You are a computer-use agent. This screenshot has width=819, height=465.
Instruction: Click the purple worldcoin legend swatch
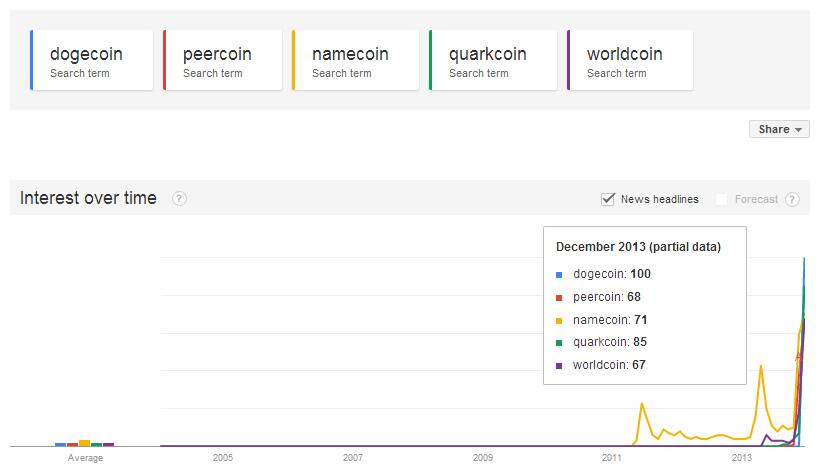[559, 366]
